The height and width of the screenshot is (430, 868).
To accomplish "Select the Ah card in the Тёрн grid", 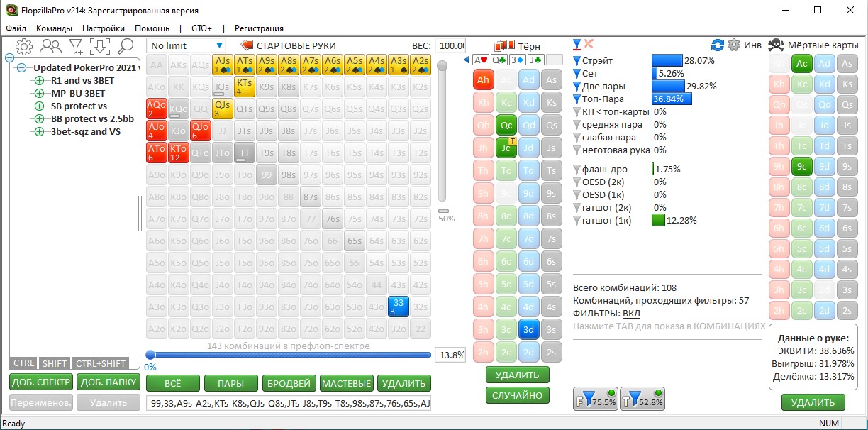I will [x=484, y=80].
